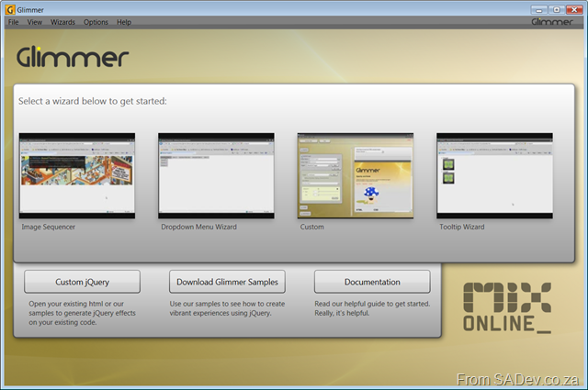Open the File menu
Screen dimensions: 588x390
point(13,22)
